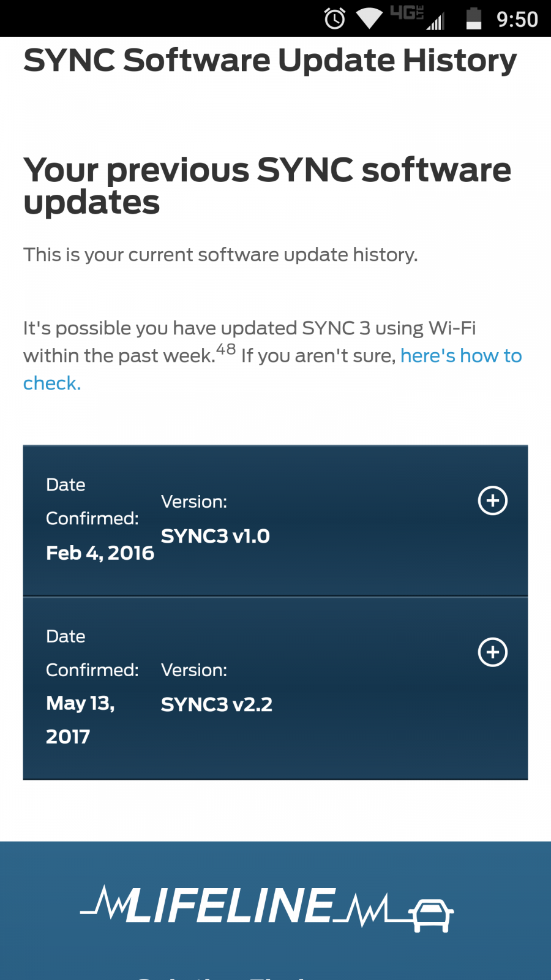Tap the alarm clock status icon
Image resolution: width=551 pixels, height=980 pixels.
point(335,18)
